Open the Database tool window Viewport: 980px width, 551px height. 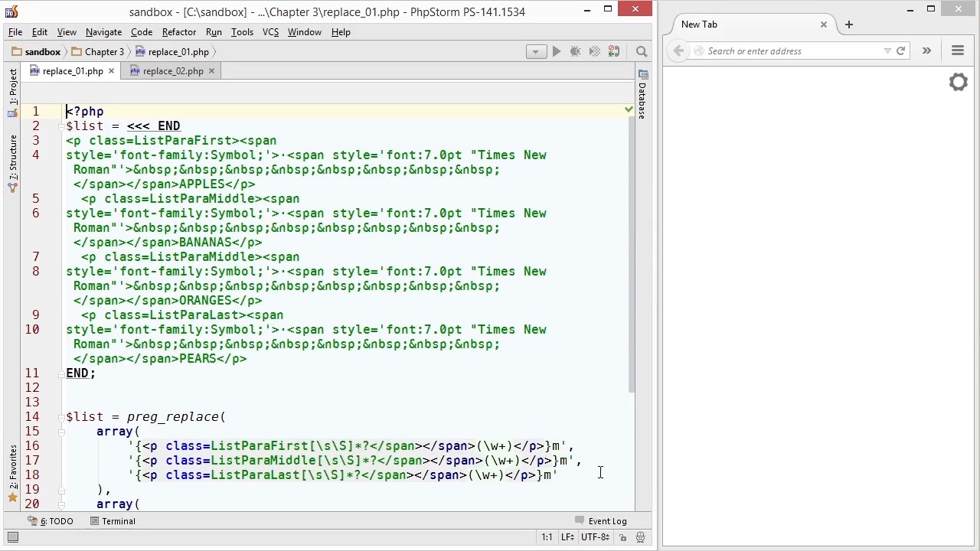pos(642,94)
